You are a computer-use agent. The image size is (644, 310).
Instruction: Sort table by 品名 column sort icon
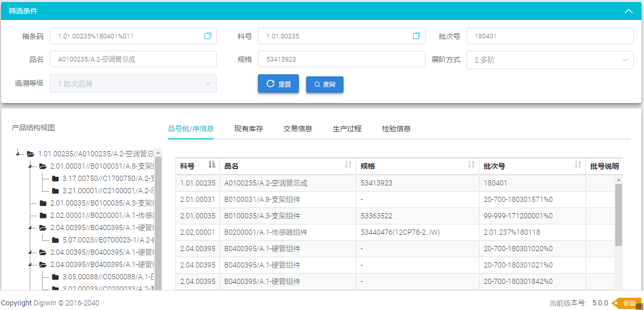point(348,165)
